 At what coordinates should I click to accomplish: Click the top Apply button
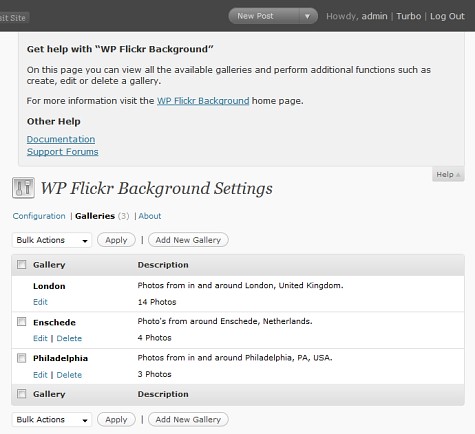click(116, 240)
